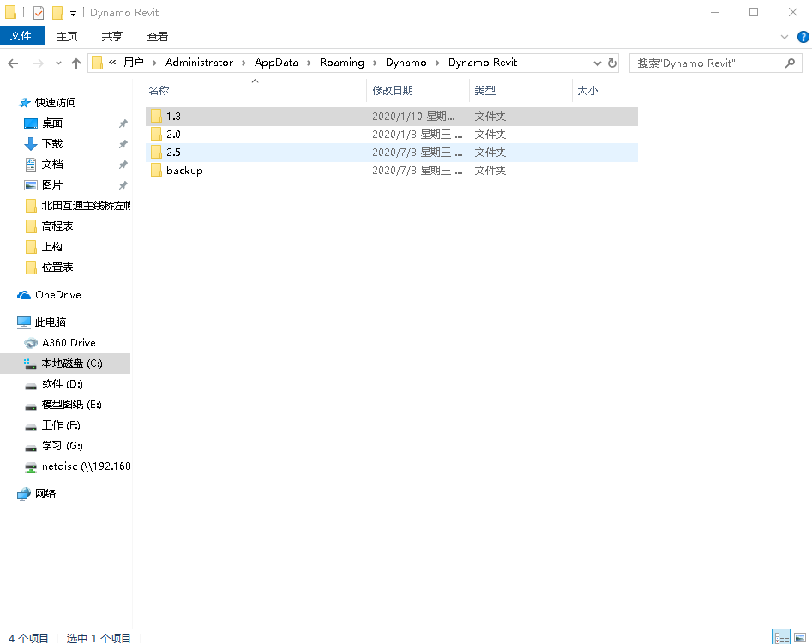Navigate to 用户 in address bar
The image size is (812, 644).
pyautogui.click(x=134, y=63)
